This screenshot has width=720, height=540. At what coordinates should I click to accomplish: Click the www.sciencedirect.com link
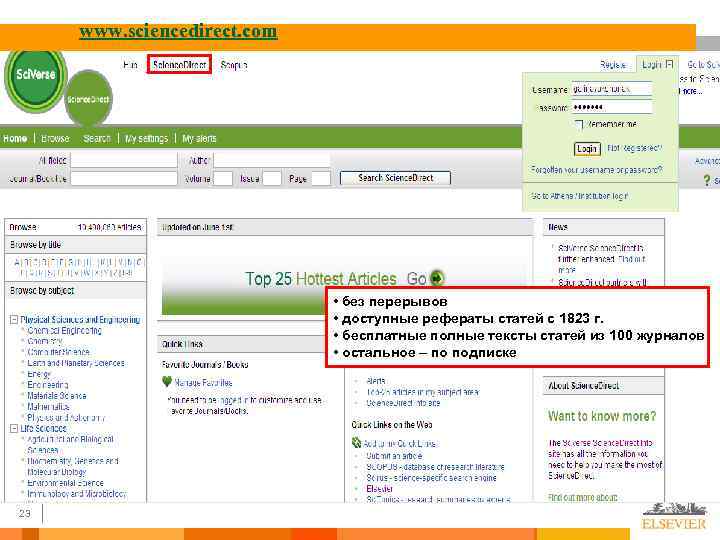tap(178, 31)
